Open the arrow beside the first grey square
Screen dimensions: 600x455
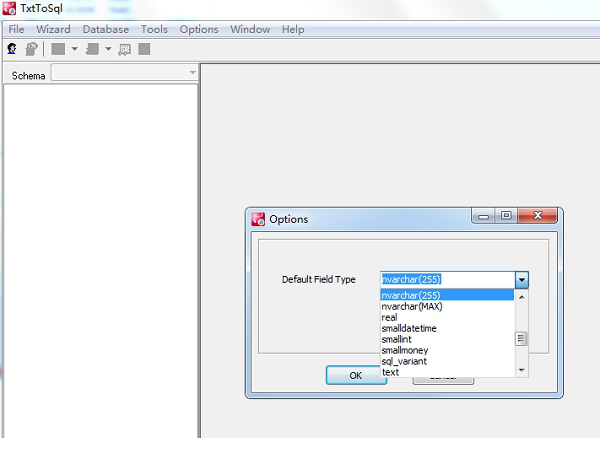click(75, 49)
